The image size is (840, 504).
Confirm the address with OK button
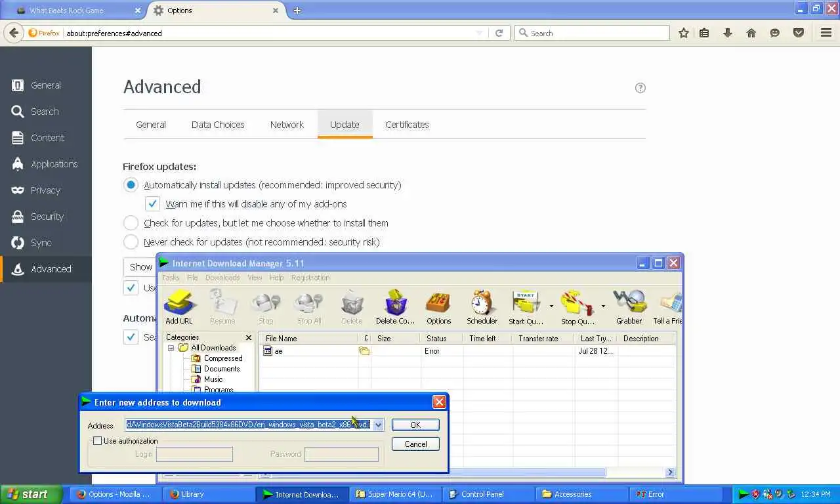(415, 425)
